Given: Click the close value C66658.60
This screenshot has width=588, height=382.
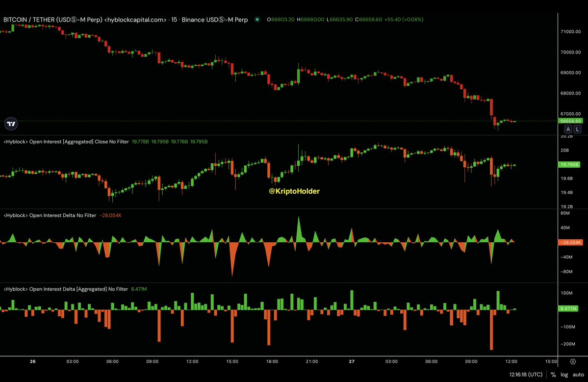Looking at the screenshot, I should pyautogui.click(x=369, y=20).
